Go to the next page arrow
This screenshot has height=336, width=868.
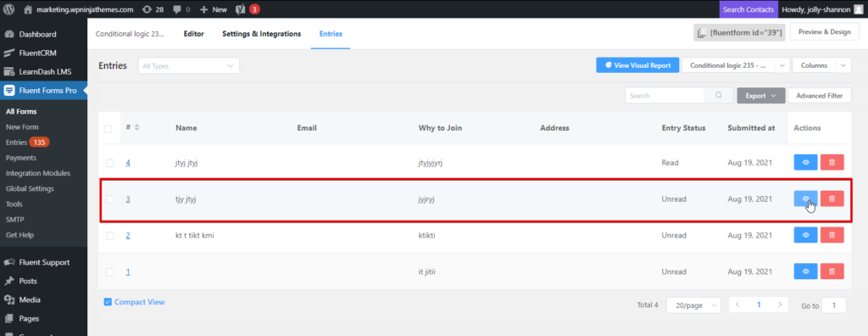point(780,305)
